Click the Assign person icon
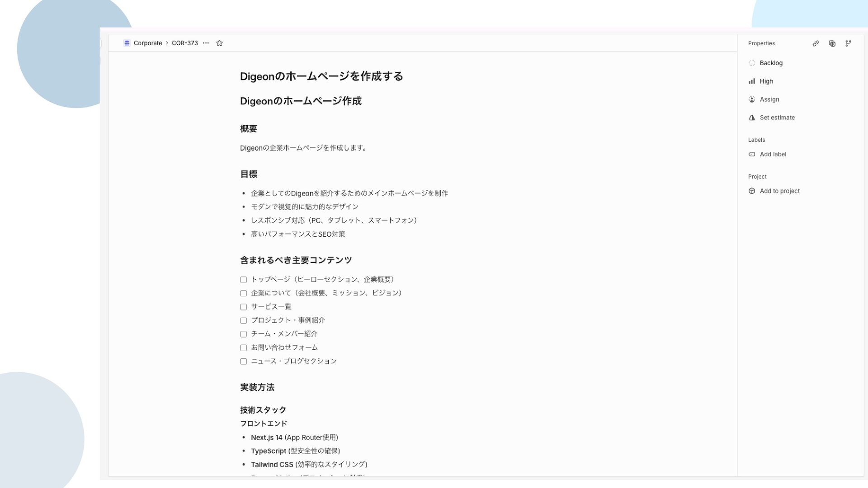 (x=752, y=99)
